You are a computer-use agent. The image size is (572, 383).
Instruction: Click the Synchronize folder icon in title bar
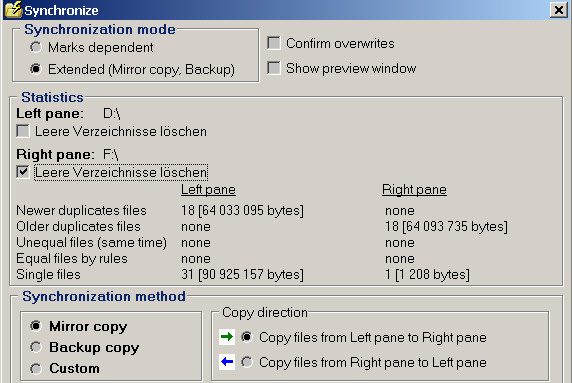[13, 9]
